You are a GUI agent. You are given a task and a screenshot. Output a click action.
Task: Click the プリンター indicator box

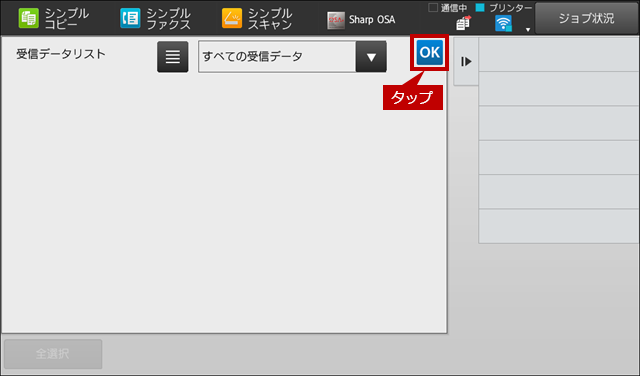(480, 7)
